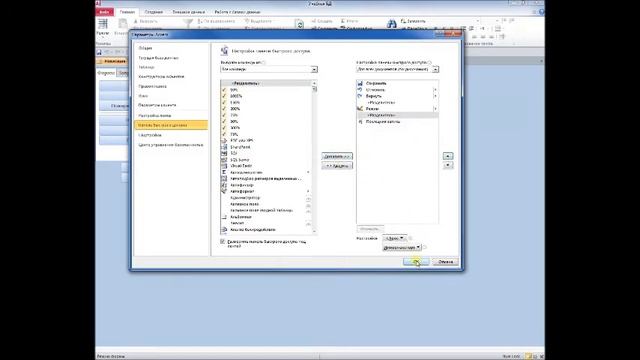Expand the Автоформат submenu arrow
This screenshot has height=360, width=640.
pos(308,191)
